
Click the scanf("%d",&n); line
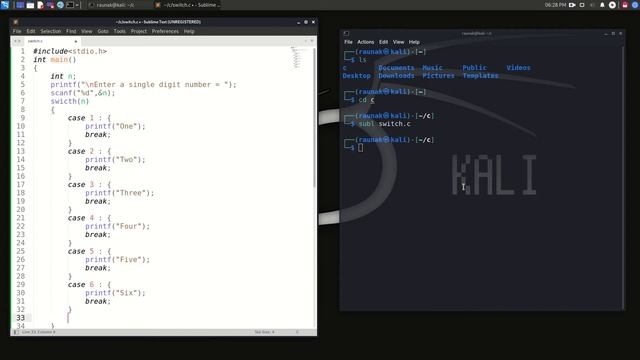pos(83,93)
